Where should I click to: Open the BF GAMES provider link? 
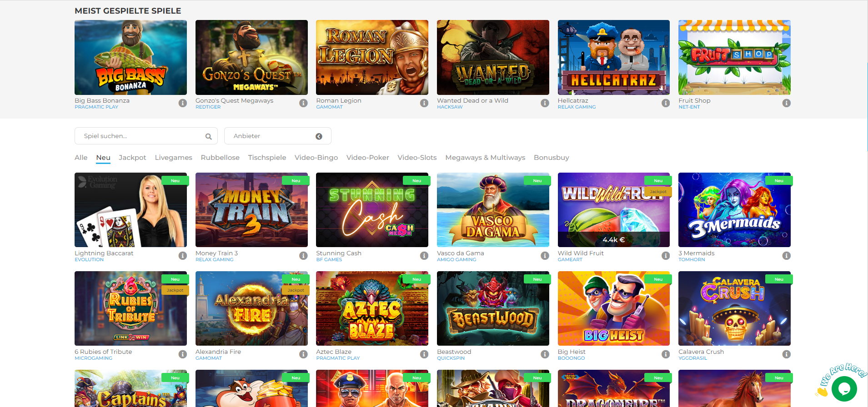point(329,260)
